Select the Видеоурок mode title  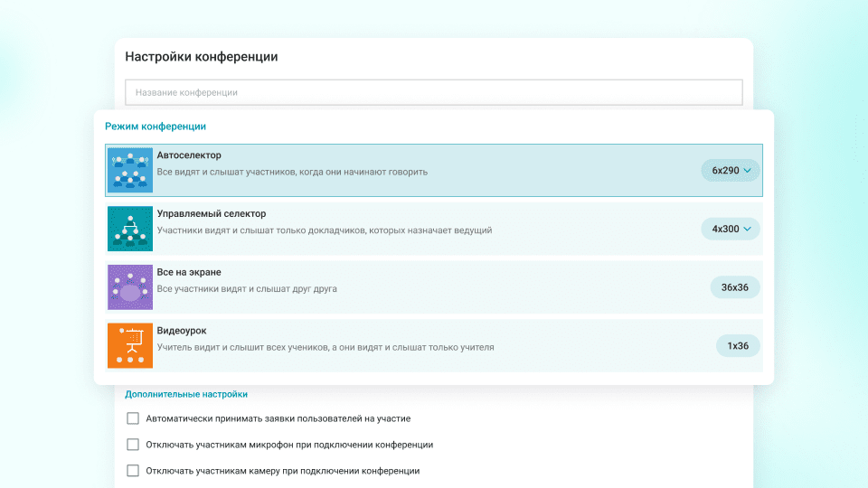click(182, 331)
